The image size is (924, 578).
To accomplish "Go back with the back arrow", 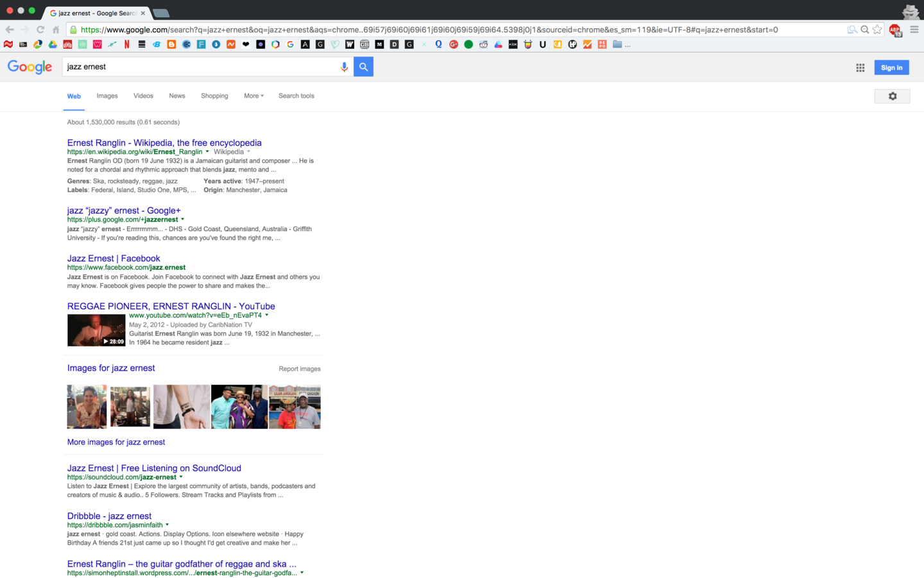I will pos(10,30).
